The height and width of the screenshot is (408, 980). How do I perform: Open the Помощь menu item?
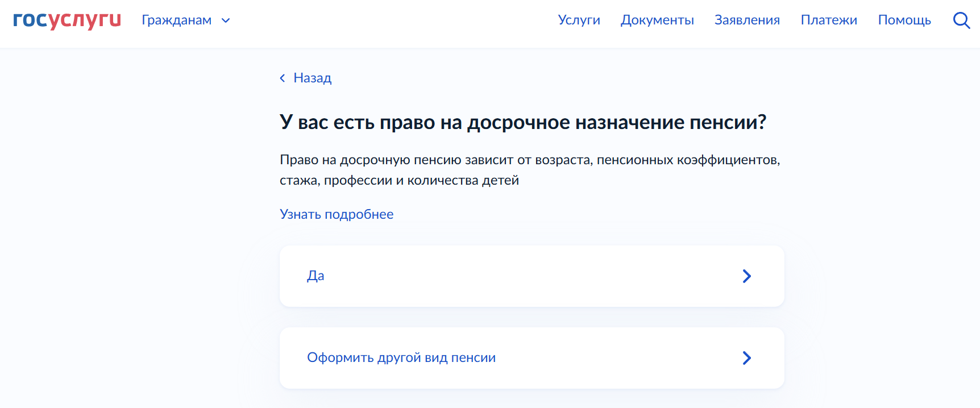point(904,20)
